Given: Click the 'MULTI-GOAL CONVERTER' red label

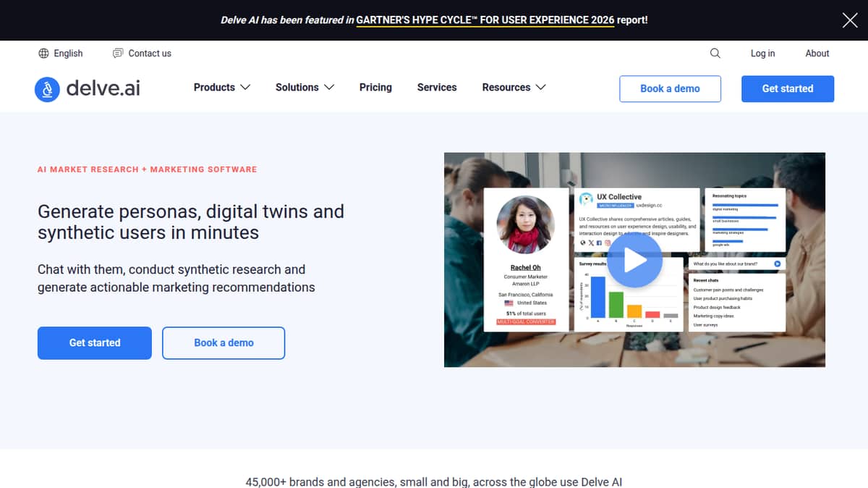Looking at the screenshot, I should tap(526, 321).
